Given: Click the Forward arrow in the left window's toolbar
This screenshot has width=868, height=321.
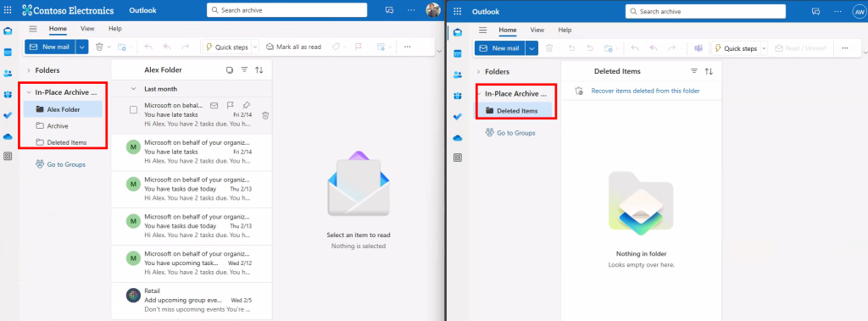Looking at the screenshot, I should (x=186, y=47).
